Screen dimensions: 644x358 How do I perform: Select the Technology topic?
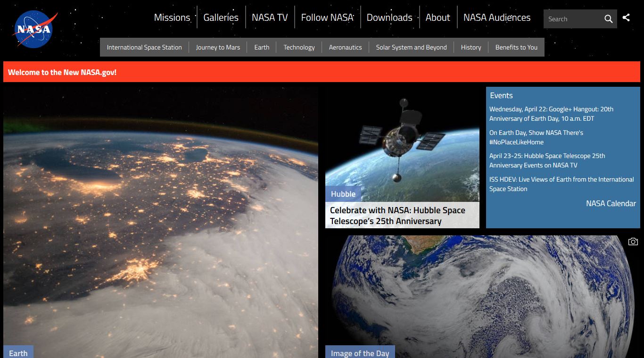299,47
